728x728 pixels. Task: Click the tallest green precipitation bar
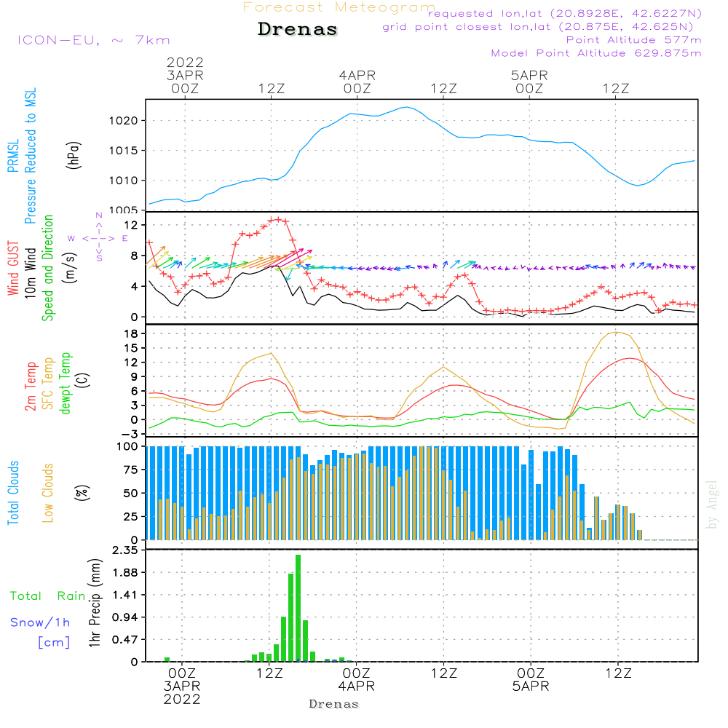298,608
